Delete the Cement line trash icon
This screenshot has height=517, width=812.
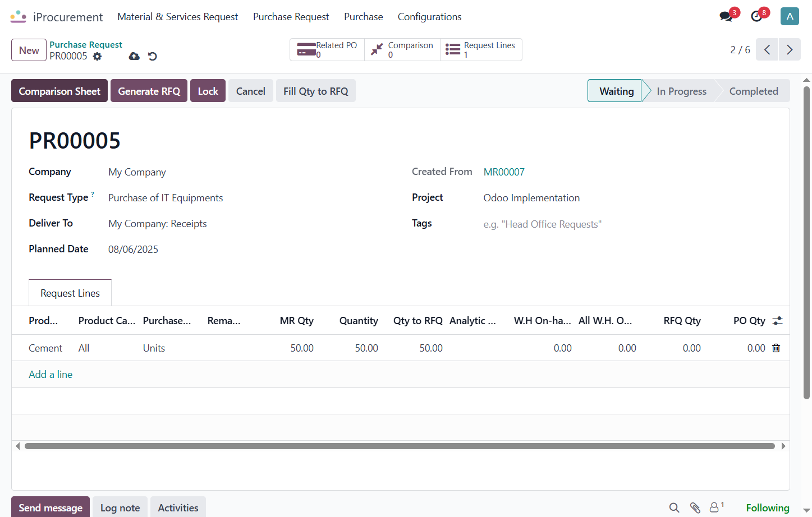[x=776, y=348]
